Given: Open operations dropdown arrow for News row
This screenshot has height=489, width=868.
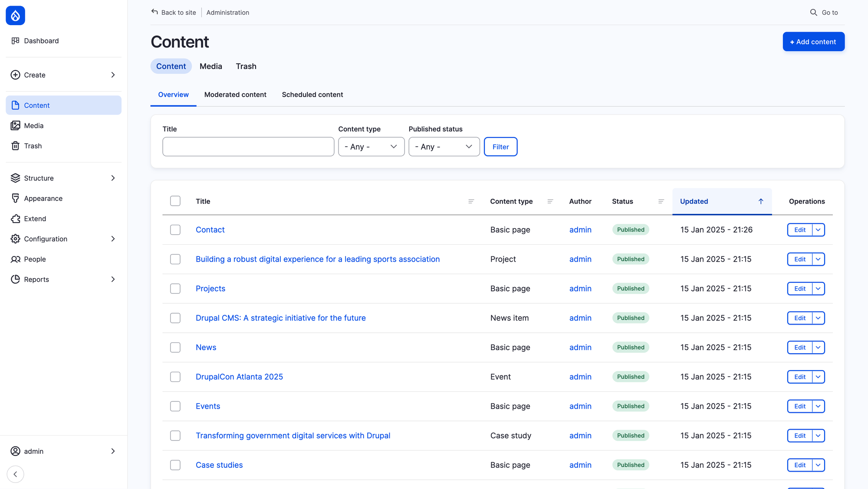Looking at the screenshot, I should point(818,348).
